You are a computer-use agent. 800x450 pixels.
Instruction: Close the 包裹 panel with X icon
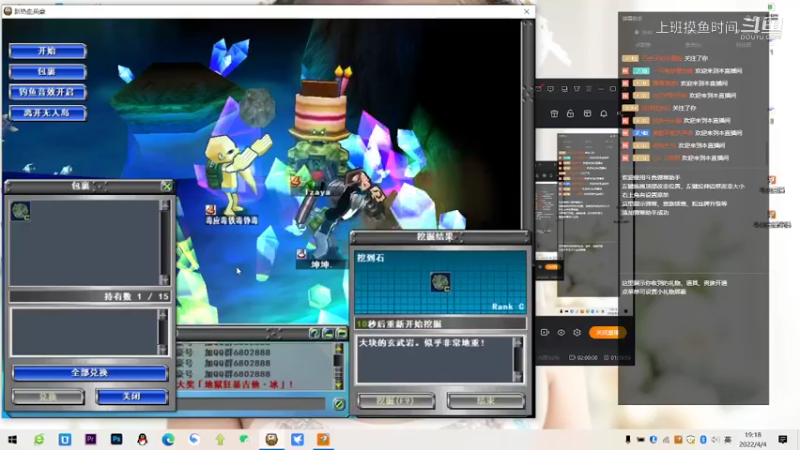(x=166, y=186)
